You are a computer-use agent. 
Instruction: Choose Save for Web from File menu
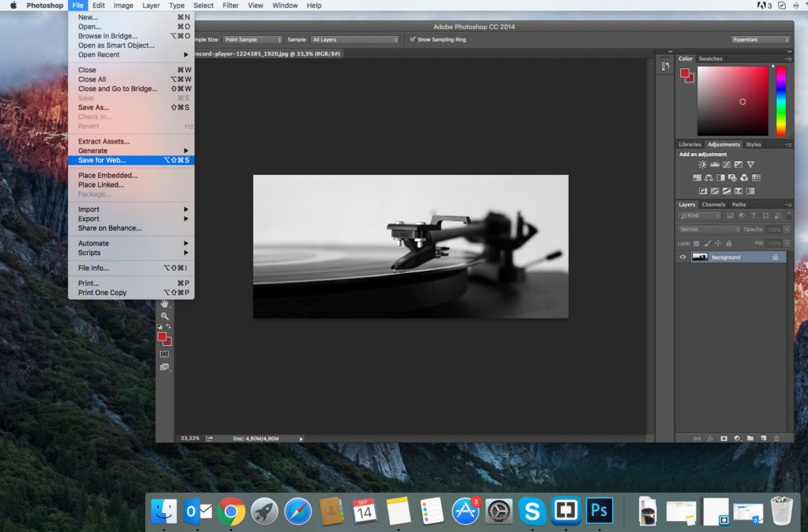(x=102, y=160)
